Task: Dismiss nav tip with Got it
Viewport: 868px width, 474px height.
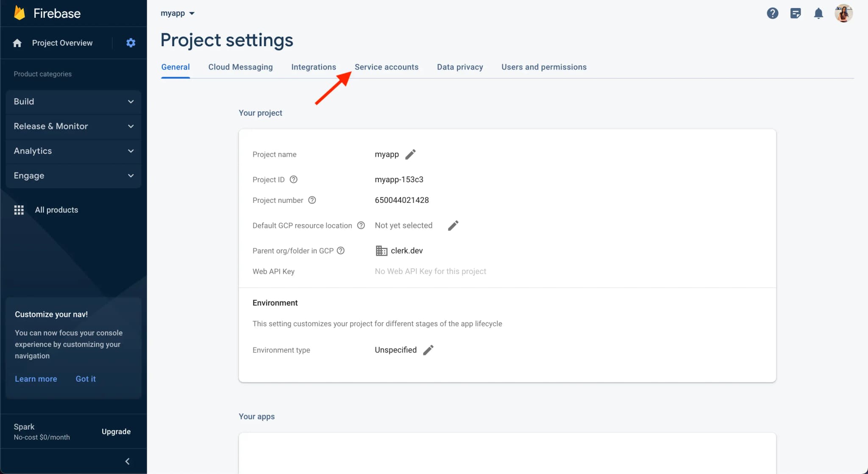Action: tap(86, 379)
